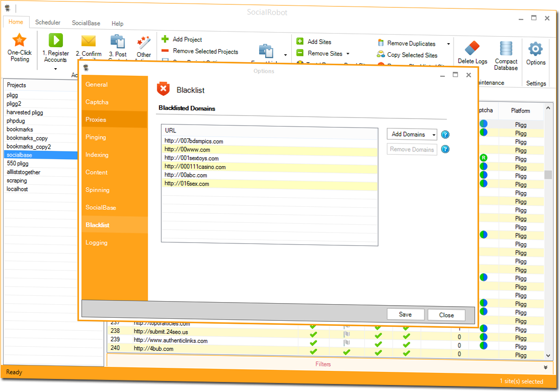Click the green Add Project plus icon
The image size is (560, 392).
(x=165, y=39)
